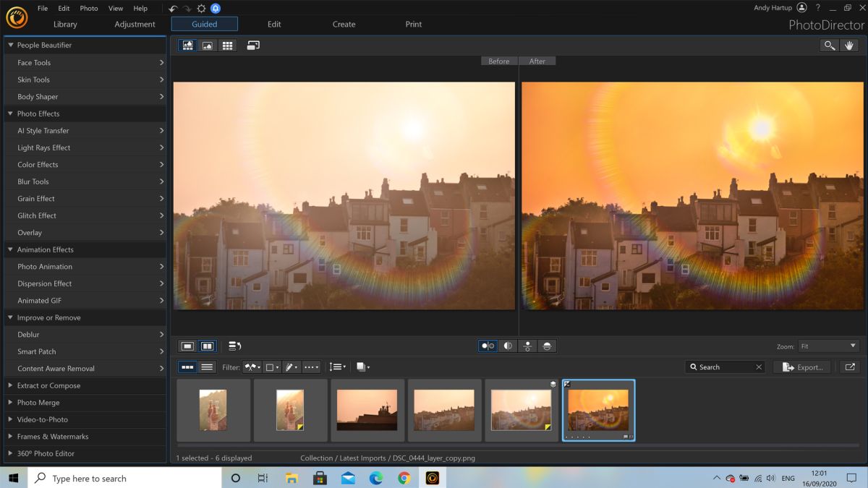Open the history list icon with arrow
Image resolution: width=868 pixels, height=488 pixels.
(234, 346)
